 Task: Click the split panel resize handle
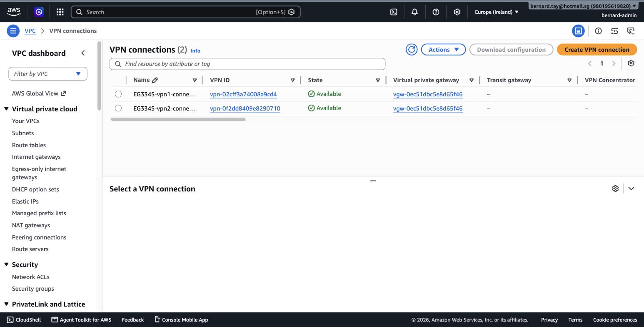(x=373, y=181)
